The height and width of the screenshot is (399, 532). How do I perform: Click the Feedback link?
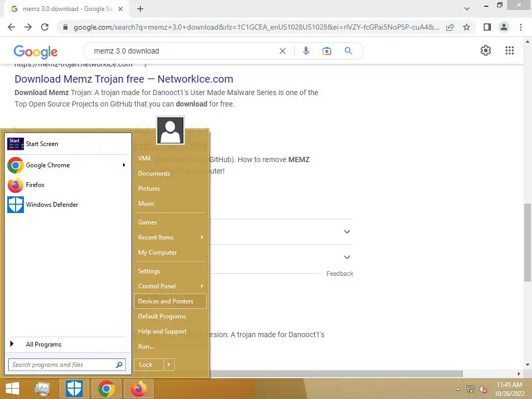340,274
